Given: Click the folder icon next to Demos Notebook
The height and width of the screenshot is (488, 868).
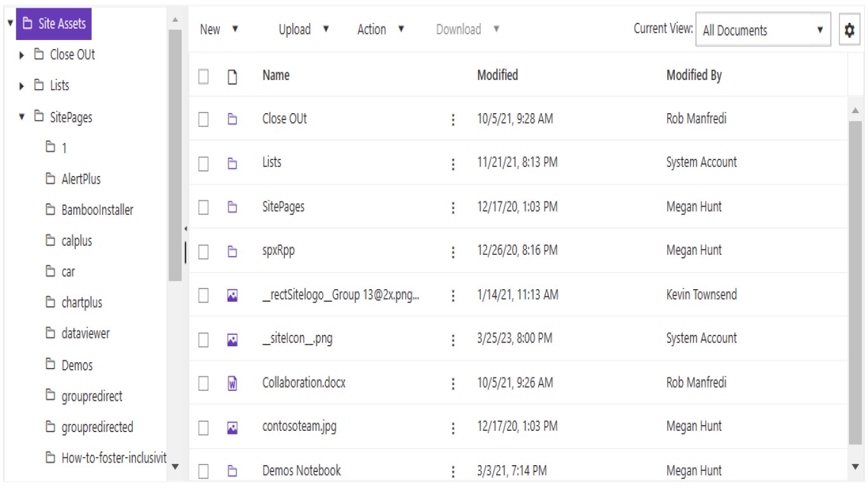Looking at the screenshot, I should (x=233, y=471).
